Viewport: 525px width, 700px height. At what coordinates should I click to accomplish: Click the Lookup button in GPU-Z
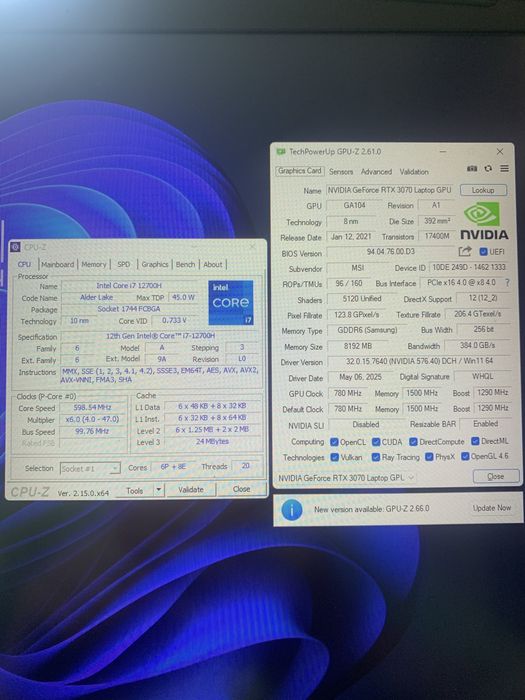click(483, 190)
